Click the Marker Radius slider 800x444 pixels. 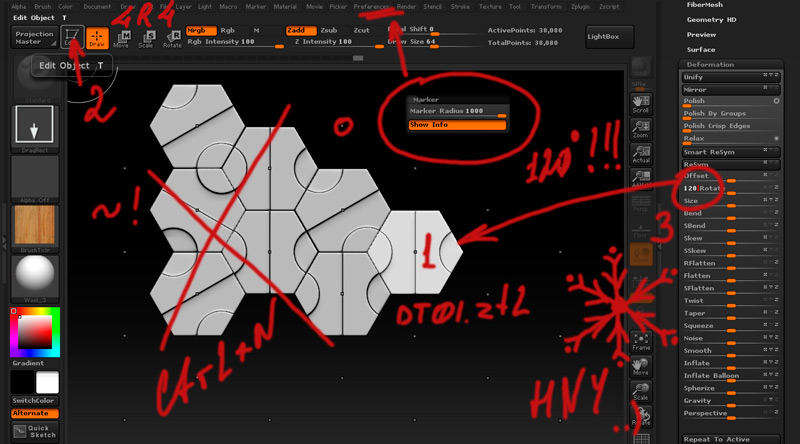click(x=457, y=112)
